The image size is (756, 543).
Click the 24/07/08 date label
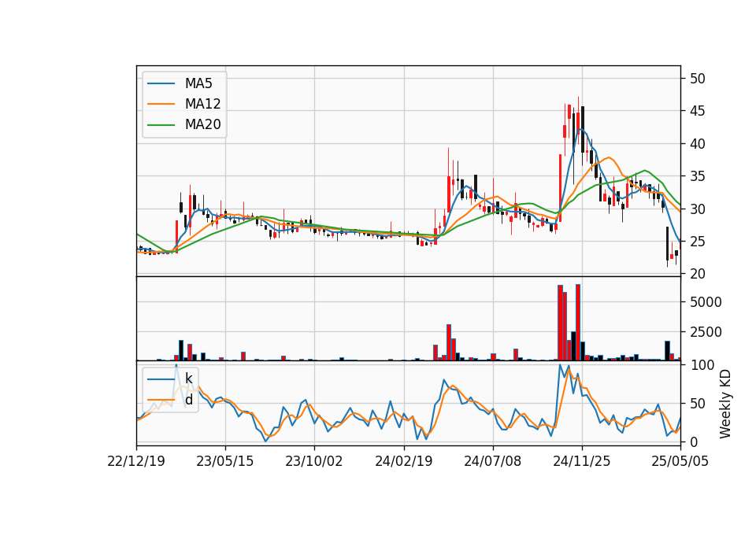(x=493, y=461)
